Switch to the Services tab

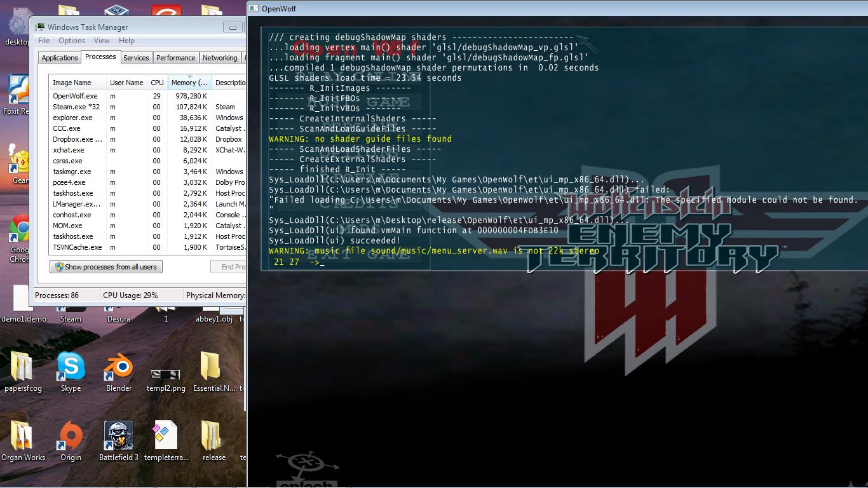click(136, 58)
